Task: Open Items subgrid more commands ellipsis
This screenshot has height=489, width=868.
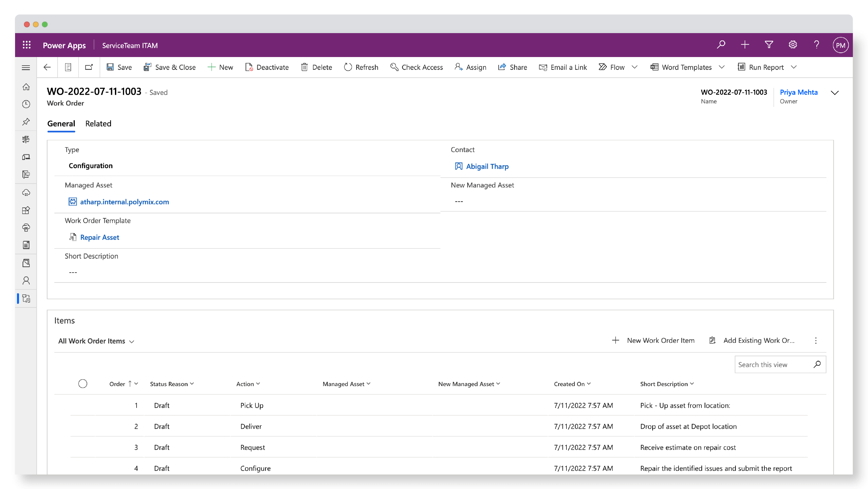Action: click(815, 340)
